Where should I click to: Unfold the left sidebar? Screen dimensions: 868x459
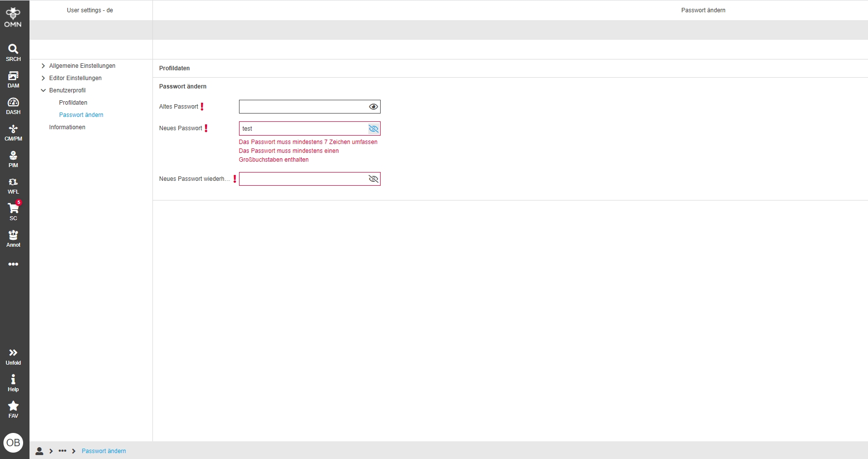pos(13,356)
